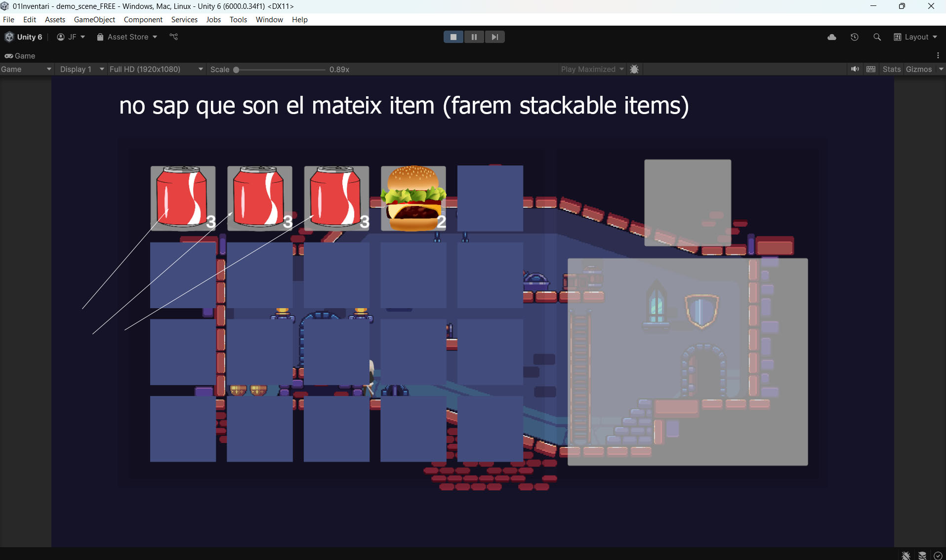Pause the running game
The width and height of the screenshot is (946, 560).
pyautogui.click(x=474, y=37)
